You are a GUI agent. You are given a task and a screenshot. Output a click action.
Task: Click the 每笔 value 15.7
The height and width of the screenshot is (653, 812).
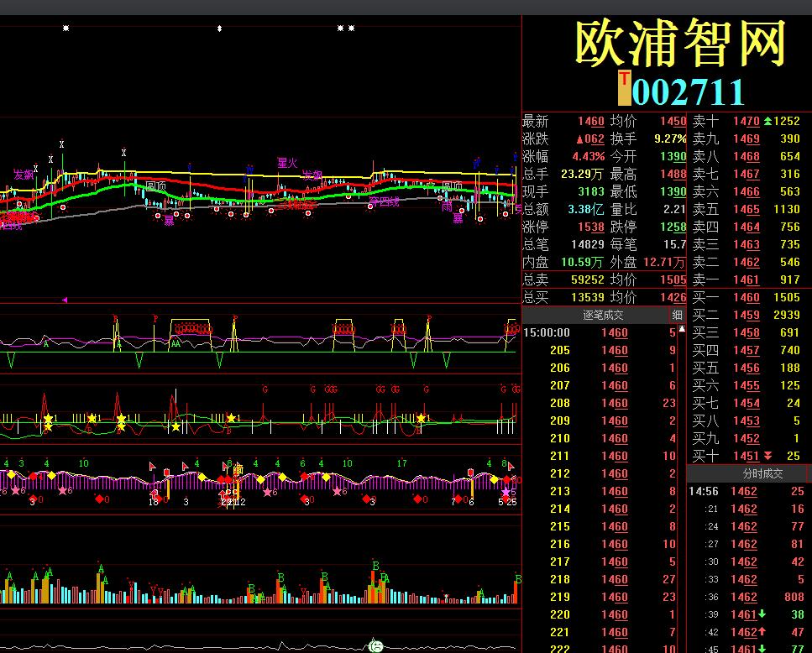[675, 244]
